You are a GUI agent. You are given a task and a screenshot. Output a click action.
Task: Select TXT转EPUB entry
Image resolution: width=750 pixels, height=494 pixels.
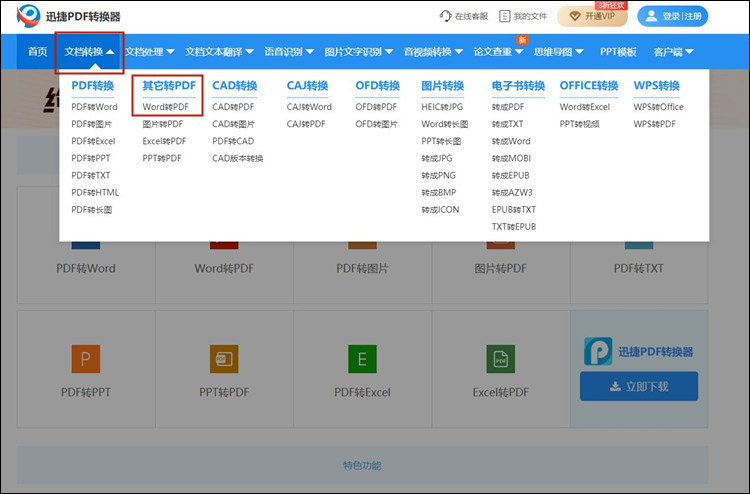514,227
